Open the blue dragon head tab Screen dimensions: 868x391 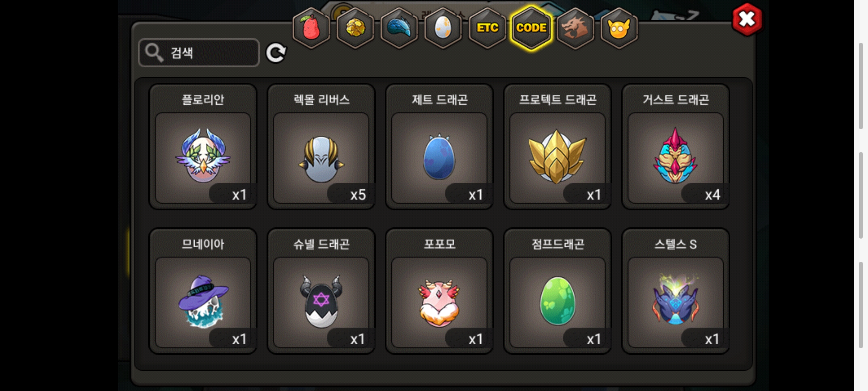click(399, 28)
